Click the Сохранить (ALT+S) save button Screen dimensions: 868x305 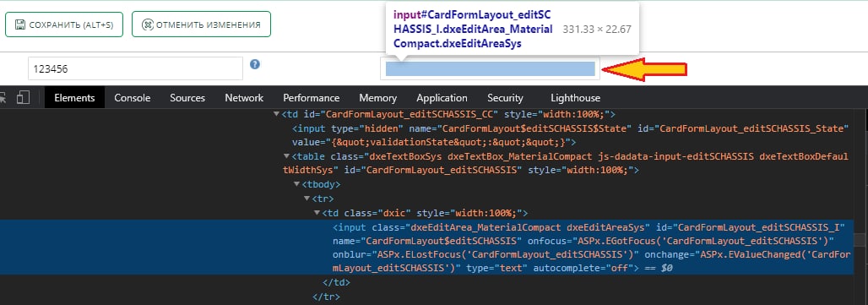pyautogui.click(x=63, y=25)
